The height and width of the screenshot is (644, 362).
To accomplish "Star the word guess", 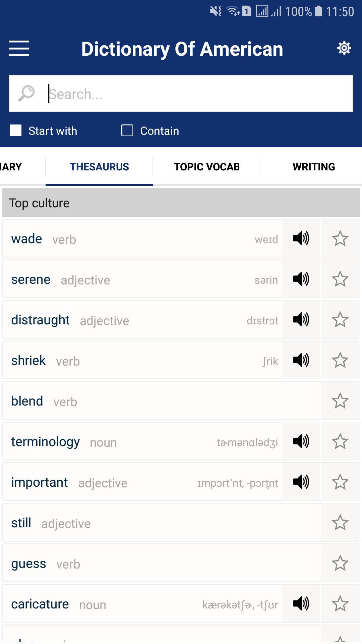I will point(340,563).
